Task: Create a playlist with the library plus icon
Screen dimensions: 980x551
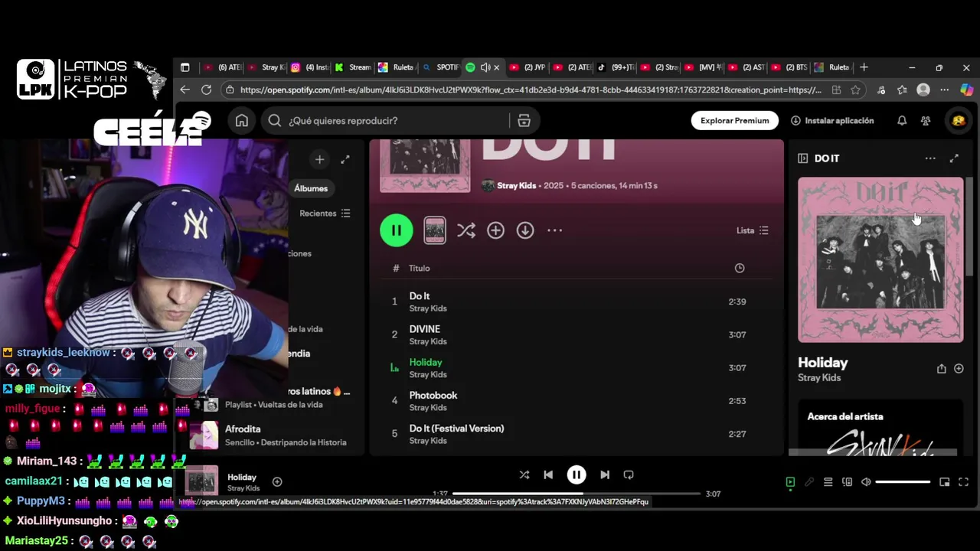Action: (x=319, y=159)
